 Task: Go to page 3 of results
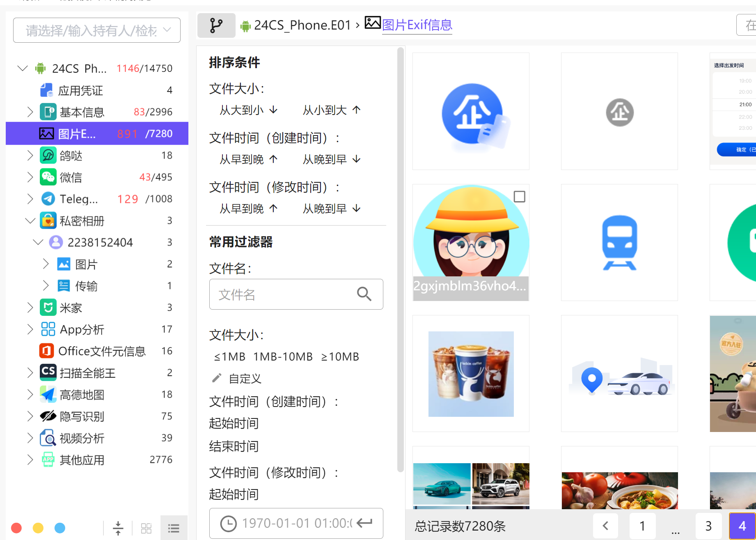[708, 526]
